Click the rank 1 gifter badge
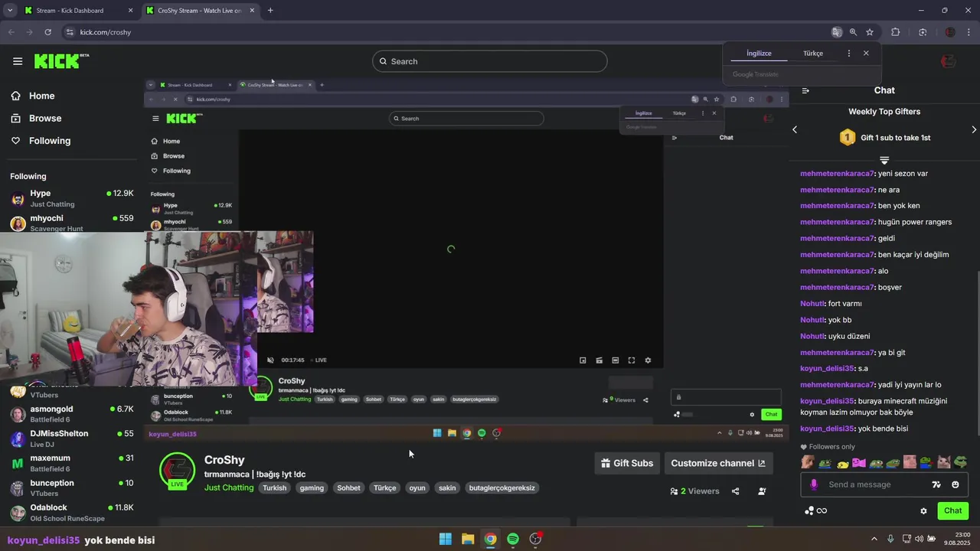 pyautogui.click(x=848, y=138)
